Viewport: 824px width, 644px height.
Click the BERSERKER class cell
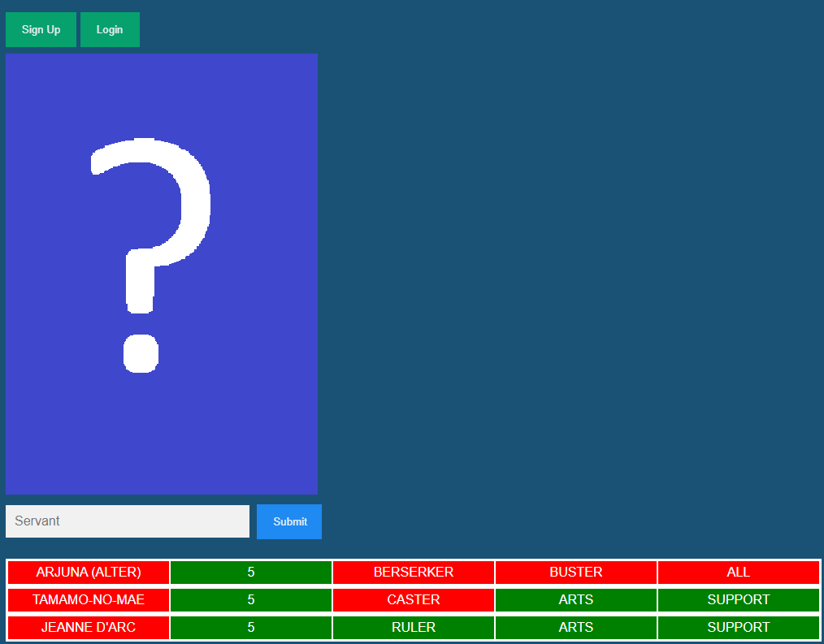click(x=414, y=572)
